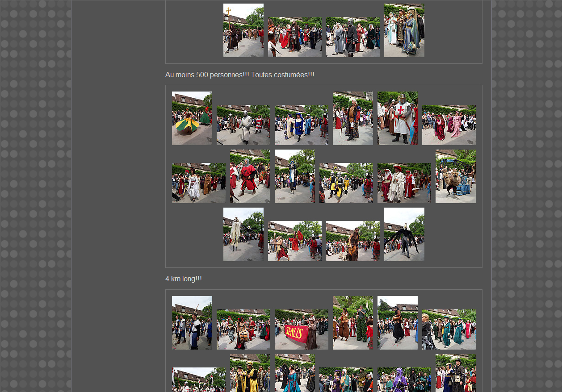Open the big drum drummer photo

click(243, 329)
